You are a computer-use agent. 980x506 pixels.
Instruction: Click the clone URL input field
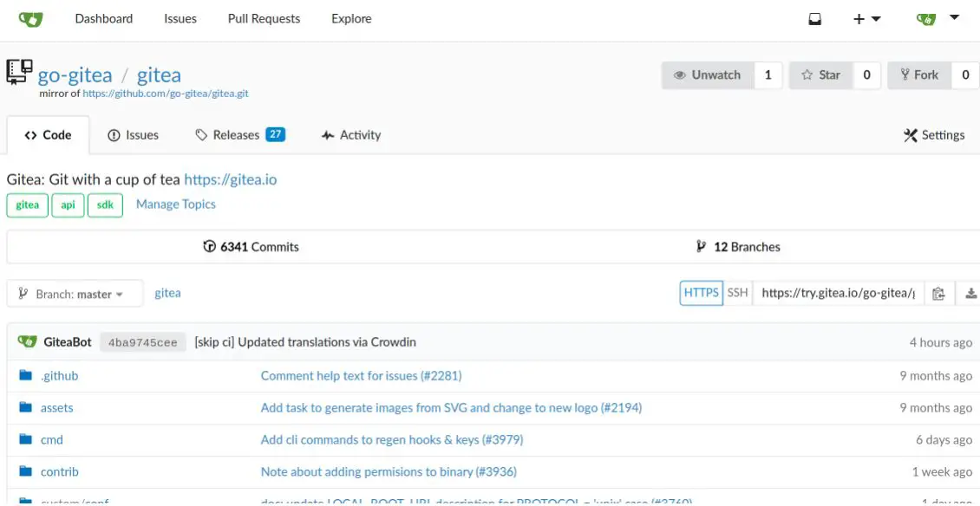(838, 293)
